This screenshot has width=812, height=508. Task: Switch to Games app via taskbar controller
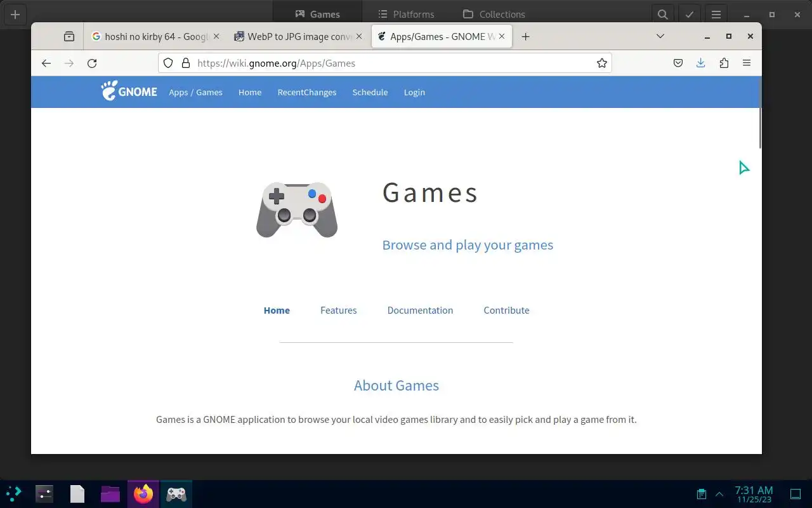[176, 494]
